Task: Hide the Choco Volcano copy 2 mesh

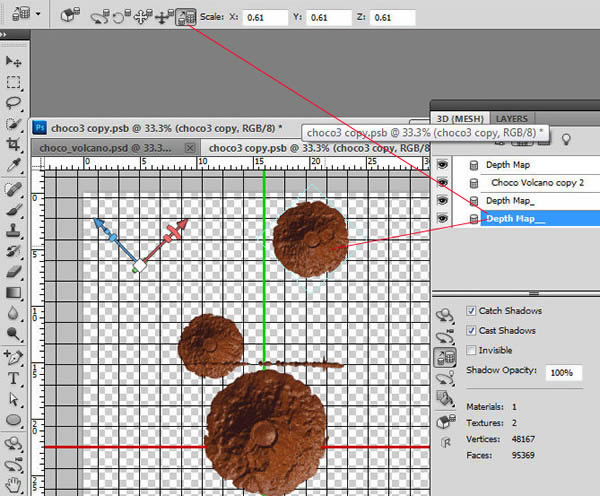Action: (x=442, y=183)
